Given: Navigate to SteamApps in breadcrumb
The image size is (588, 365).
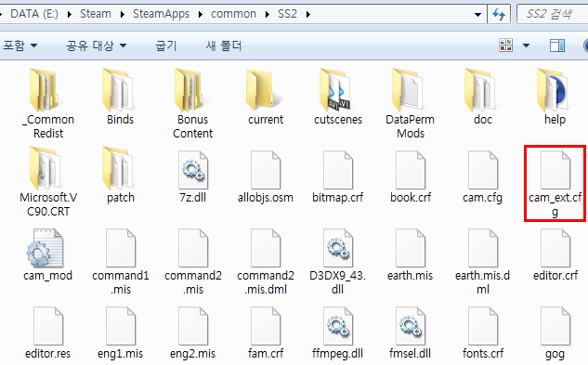Looking at the screenshot, I should pos(161,14).
